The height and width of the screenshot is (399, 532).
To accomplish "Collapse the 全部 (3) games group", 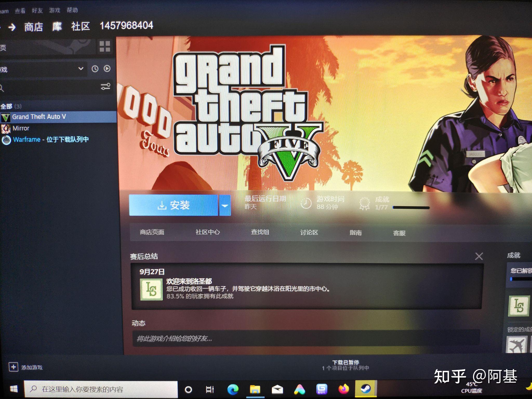I will pyautogui.click(x=11, y=106).
